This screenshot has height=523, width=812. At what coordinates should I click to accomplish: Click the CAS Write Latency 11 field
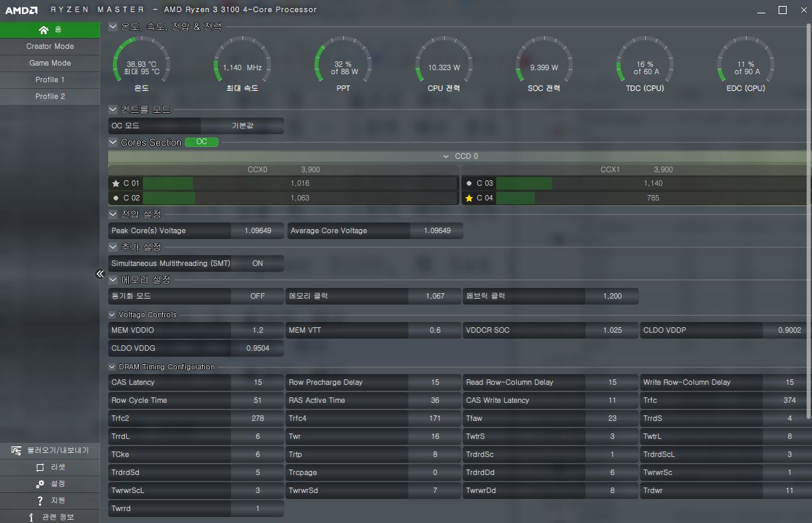click(551, 400)
